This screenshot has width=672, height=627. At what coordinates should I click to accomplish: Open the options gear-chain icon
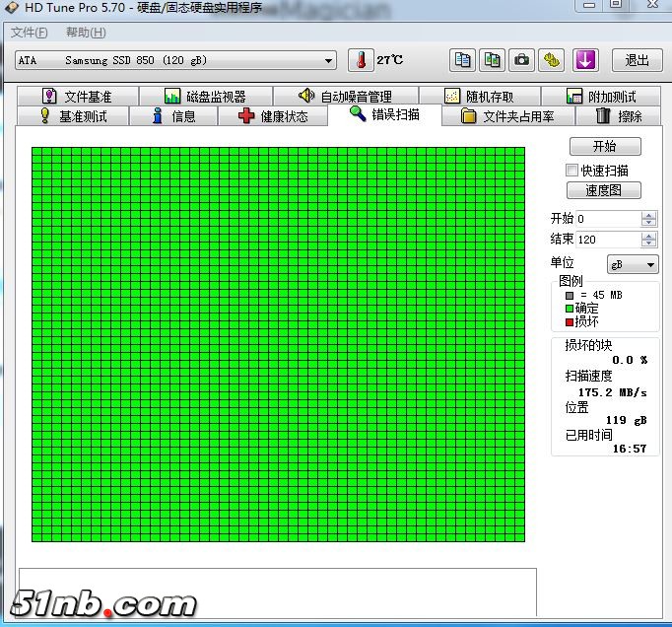pos(552,60)
